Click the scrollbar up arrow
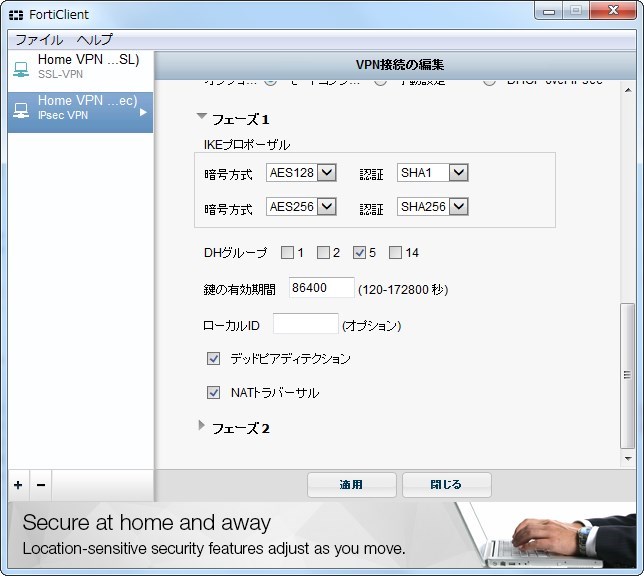Viewport: 644px width, 576px height. [628, 90]
